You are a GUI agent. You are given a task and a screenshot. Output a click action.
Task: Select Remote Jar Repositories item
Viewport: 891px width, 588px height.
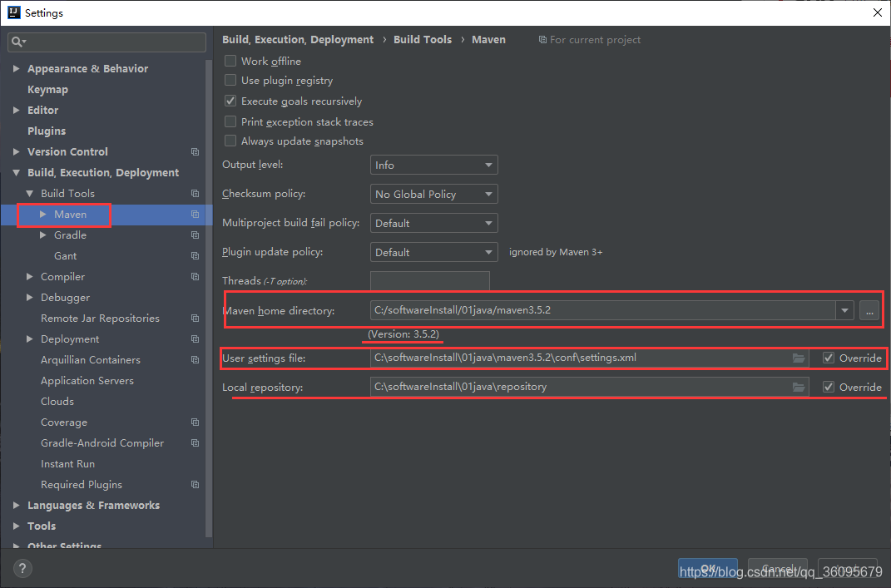click(x=100, y=319)
